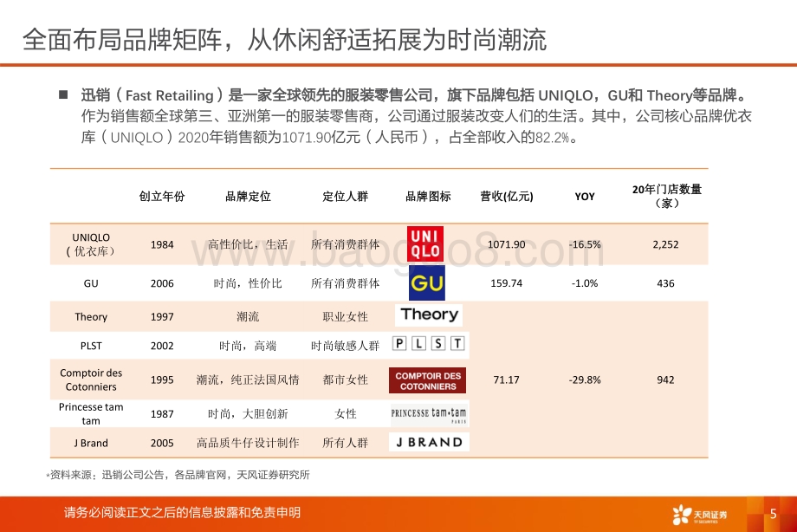Image resolution: width=797 pixels, height=532 pixels.
Task: Click the 定位人群 column header
Action: [345, 197]
